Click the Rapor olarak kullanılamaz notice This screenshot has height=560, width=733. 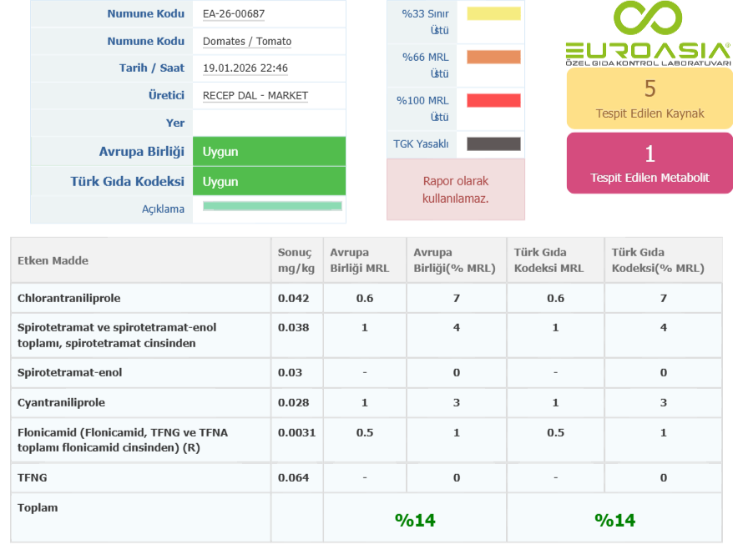[x=456, y=189]
